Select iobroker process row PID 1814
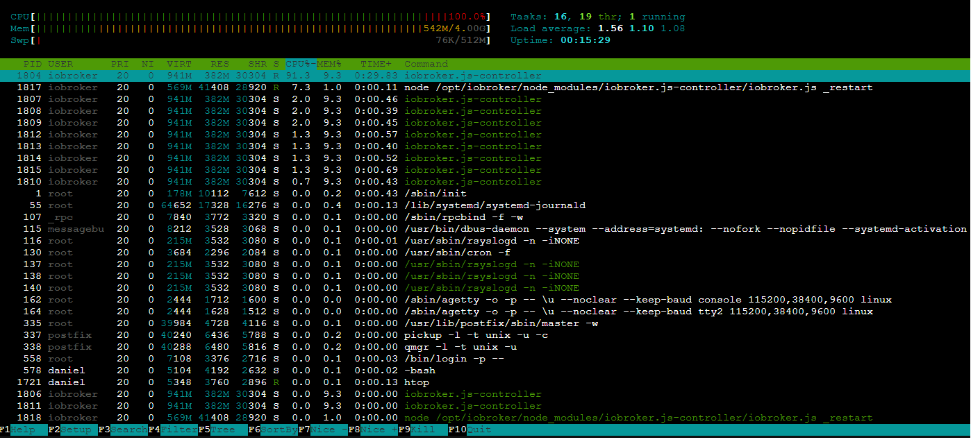 (x=485, y=158)
